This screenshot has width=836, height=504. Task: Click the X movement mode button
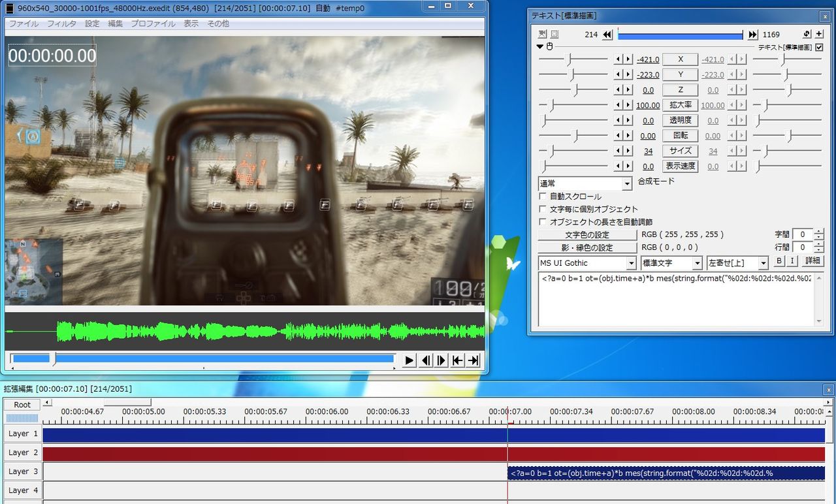point(680,59)
